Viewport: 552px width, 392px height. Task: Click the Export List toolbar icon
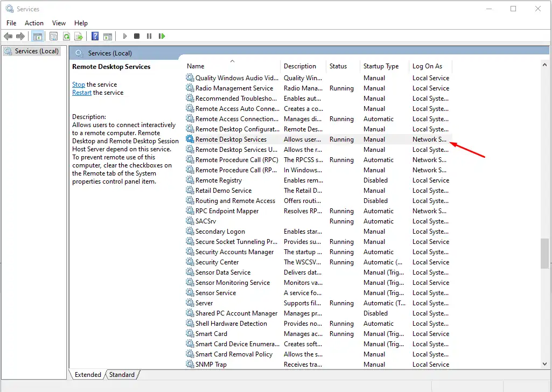[x=79, y=36]
